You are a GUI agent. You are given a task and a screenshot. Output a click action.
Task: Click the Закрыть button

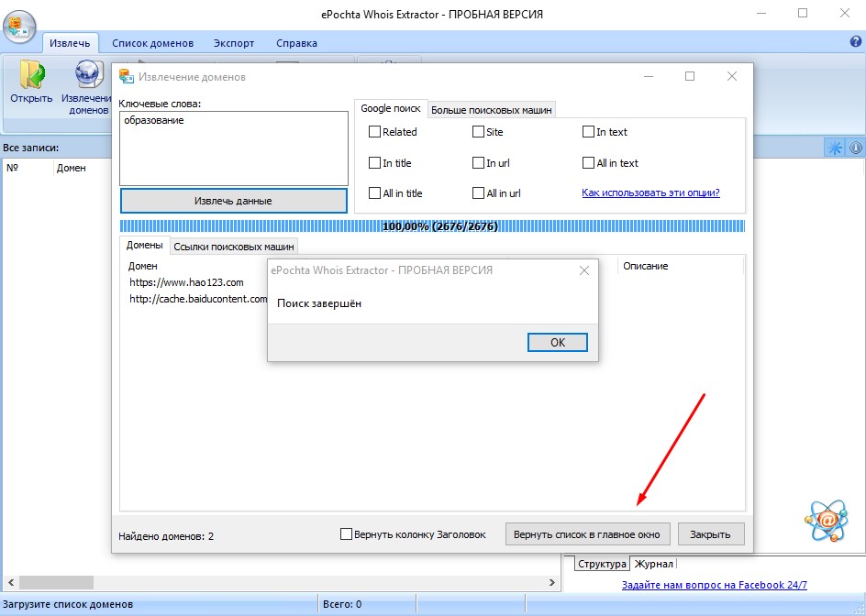coord(711,534)
